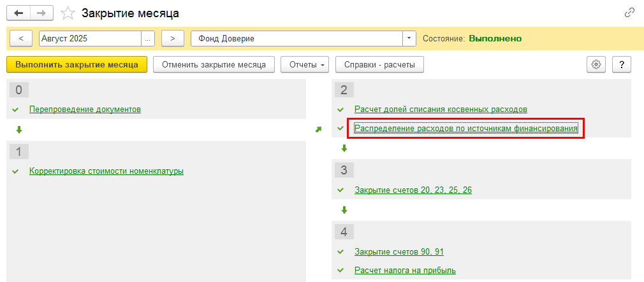Open the Отчеты dropdown menu

click(308, 64)
